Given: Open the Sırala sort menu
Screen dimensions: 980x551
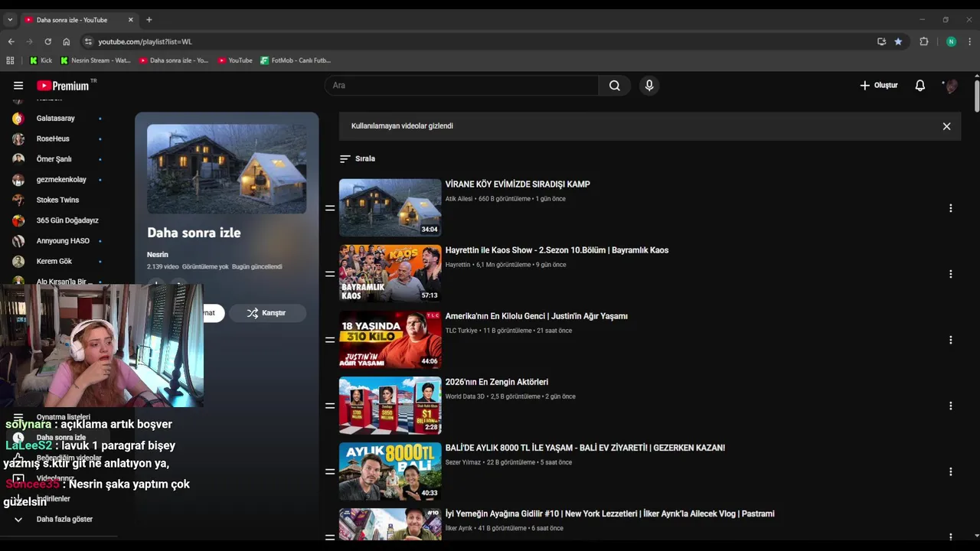Looking at the screenshot, I should [358, 158].
